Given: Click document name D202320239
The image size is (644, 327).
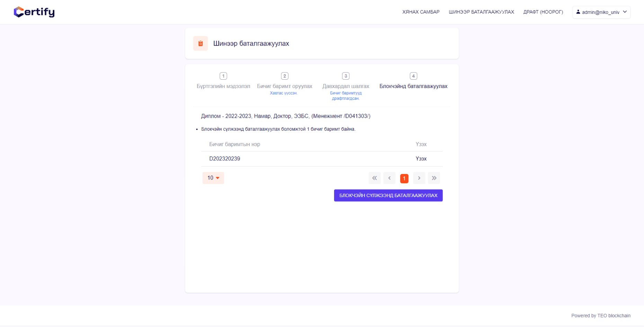Looking at the screenshot, I should 225,159.
